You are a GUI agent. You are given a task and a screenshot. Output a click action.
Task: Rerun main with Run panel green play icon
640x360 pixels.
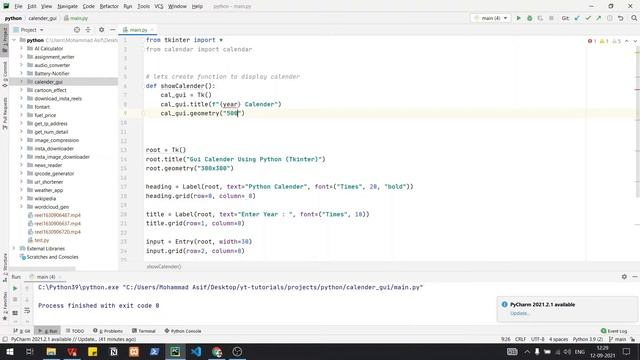(x=15, y=289)
